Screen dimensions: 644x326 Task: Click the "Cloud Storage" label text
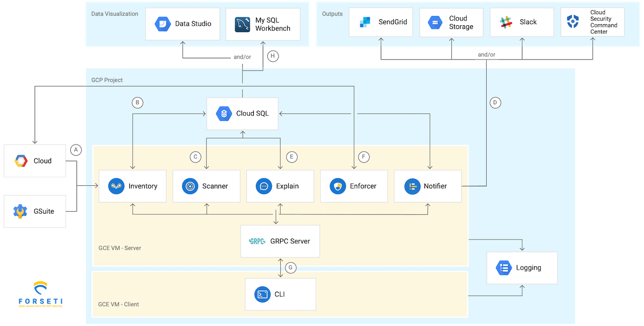click(x=462, y=23)
